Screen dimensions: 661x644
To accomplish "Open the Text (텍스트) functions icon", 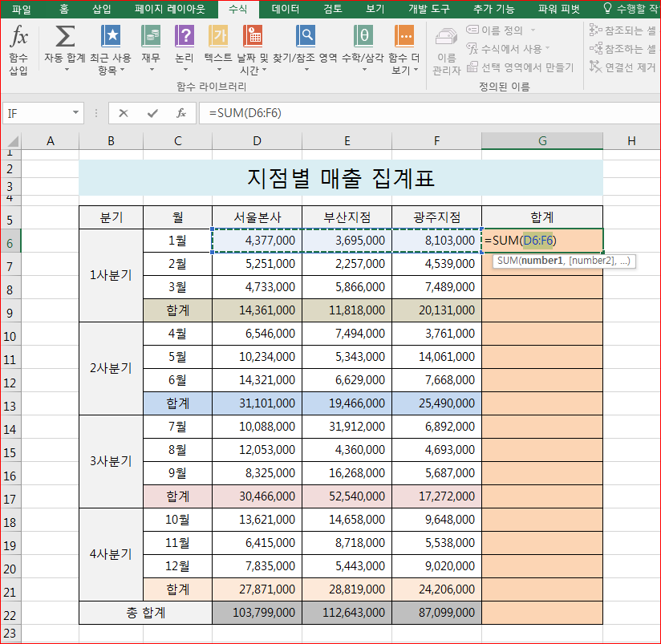I will click(218, 36).
